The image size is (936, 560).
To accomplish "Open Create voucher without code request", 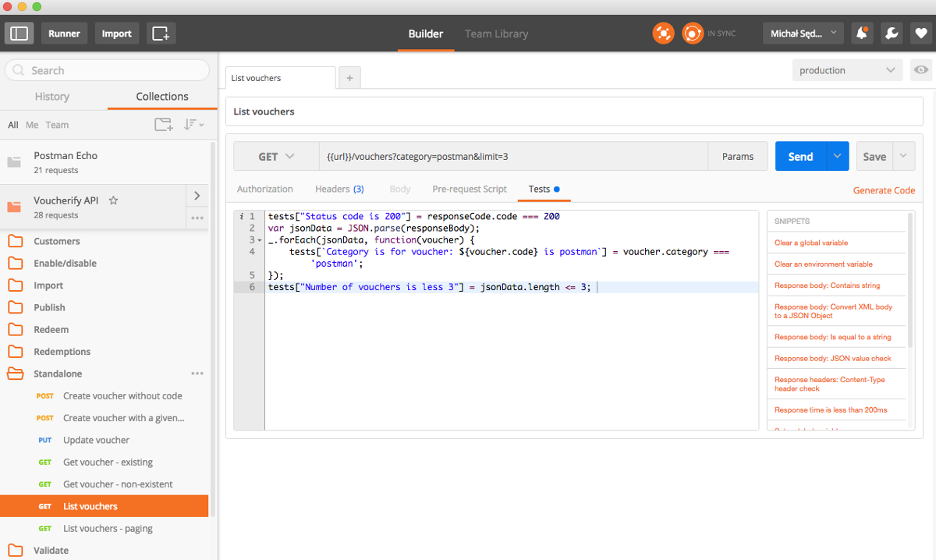I will click(105, 395).
